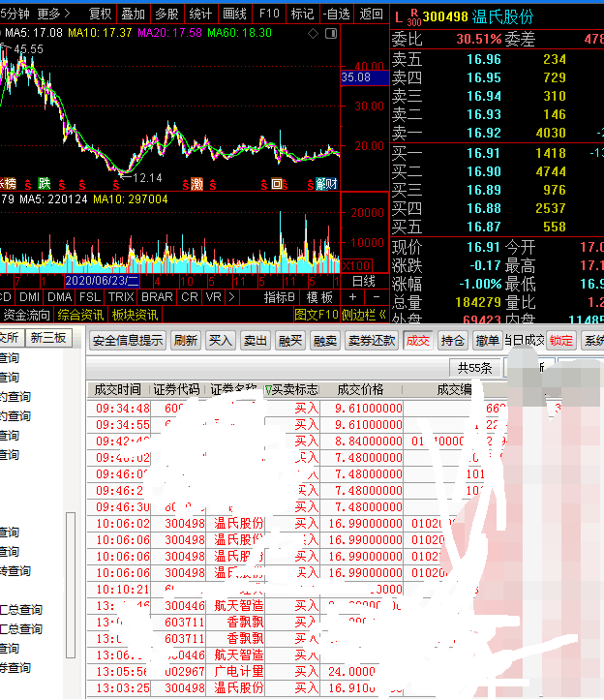The height and width of the screenshot is (700, 604).
Task: Click the 2020/06/23/二 date marker on timeline
Action: point(103,281)
